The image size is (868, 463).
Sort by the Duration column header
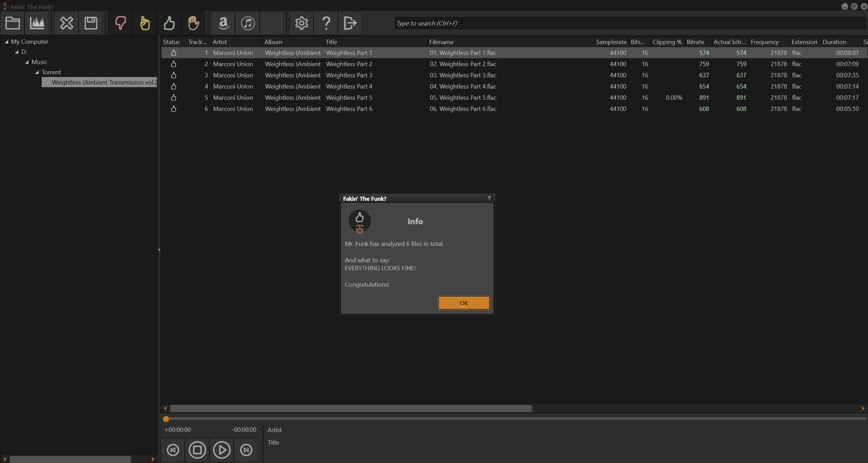click(x=834, y=42)
